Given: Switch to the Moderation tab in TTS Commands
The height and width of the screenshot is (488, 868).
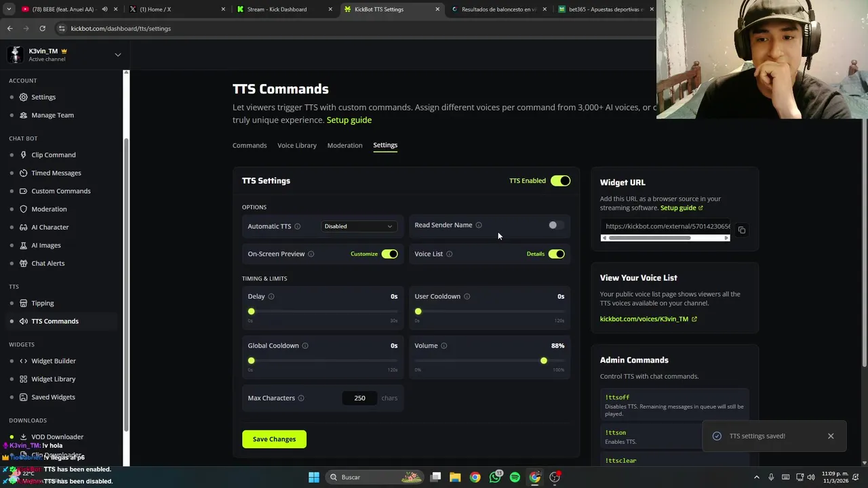Looking at the screenshot, I should coord(344,145).
